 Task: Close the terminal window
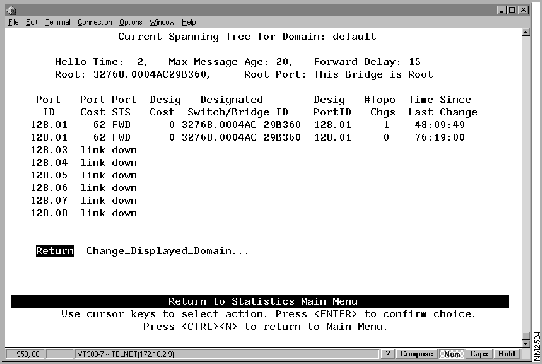524,10
